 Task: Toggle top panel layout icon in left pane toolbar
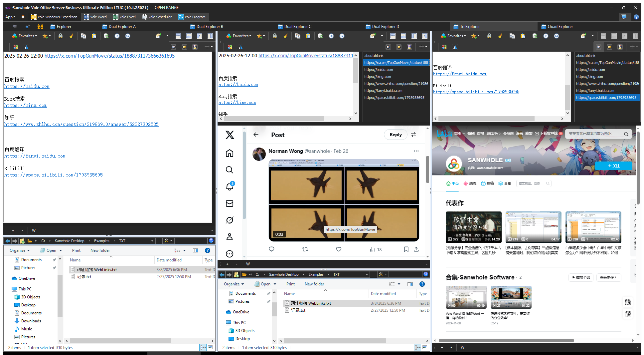tap(178, 36)
